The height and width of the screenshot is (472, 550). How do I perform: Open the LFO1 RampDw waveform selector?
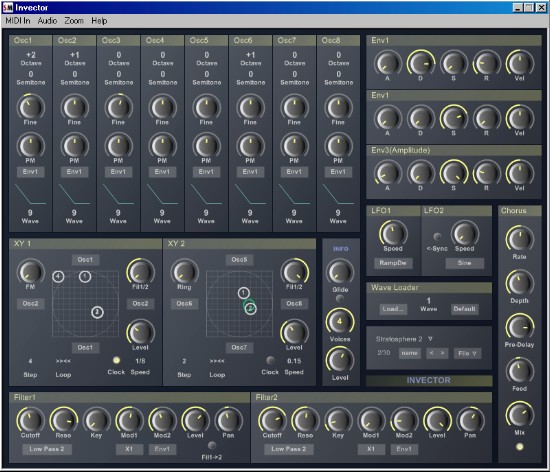[x=393, y=263]
